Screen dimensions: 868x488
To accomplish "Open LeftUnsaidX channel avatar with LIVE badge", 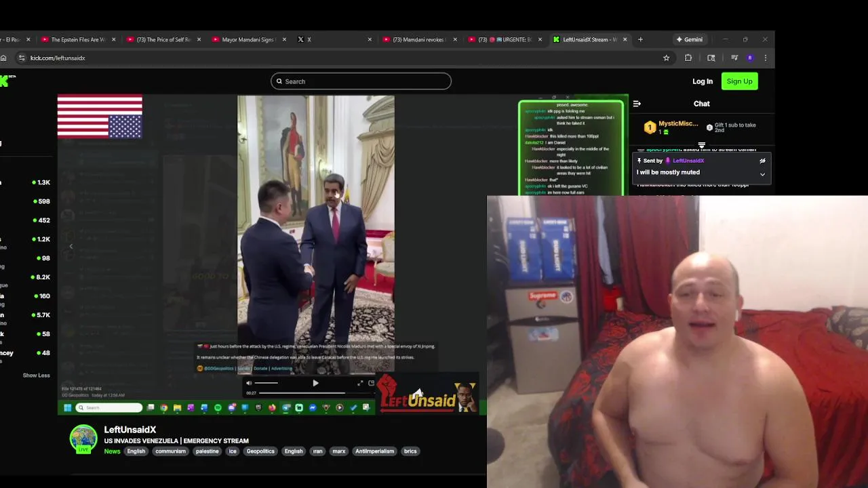I will 83,439.
